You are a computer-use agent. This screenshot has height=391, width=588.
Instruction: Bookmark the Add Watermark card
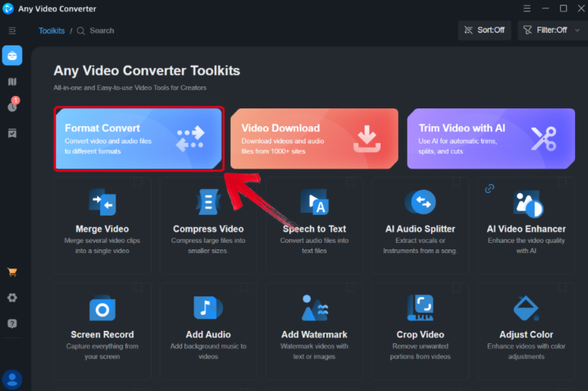(351, 288)
